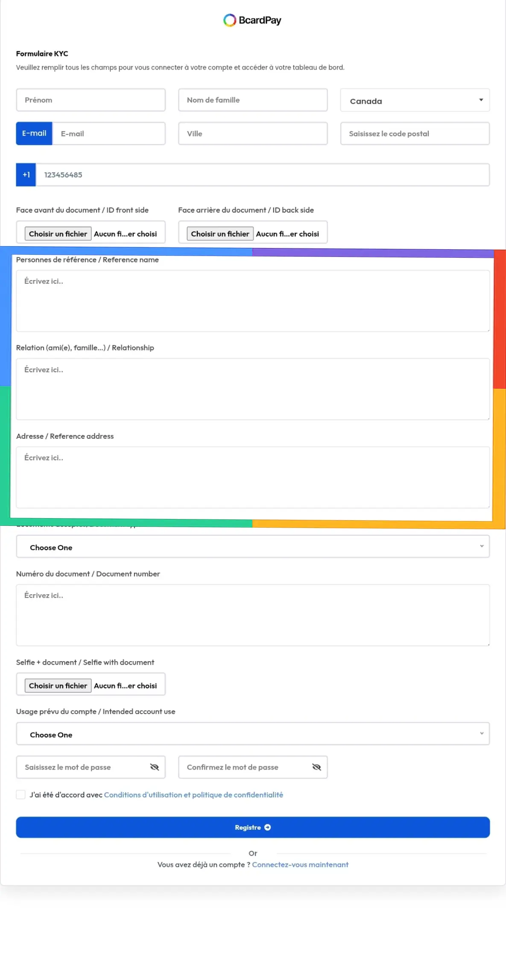Open the intended account use dropdown

[253, 734]
